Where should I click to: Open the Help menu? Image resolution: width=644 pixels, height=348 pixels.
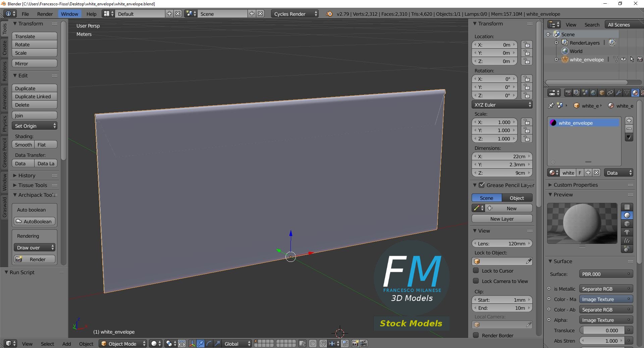tap(91, 14)
